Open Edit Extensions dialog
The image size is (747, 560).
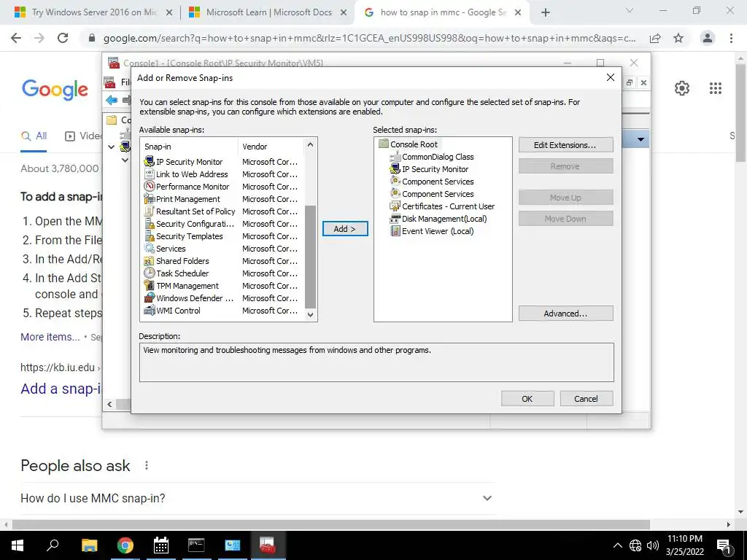pyautogui.click(x=565, y=145)
